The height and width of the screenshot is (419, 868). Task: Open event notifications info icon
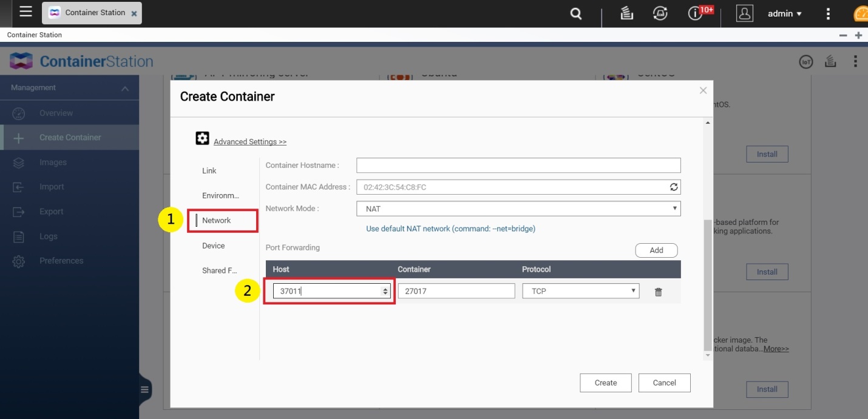[695, 13]
